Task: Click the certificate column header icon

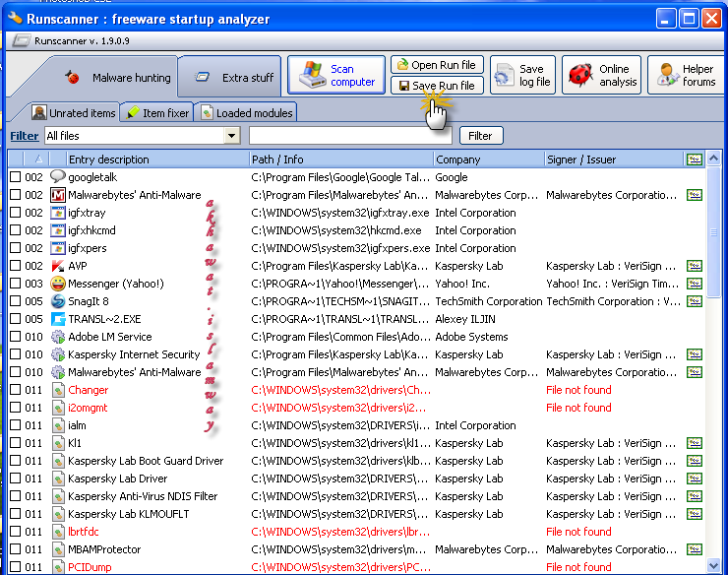Action: point(695,160)
